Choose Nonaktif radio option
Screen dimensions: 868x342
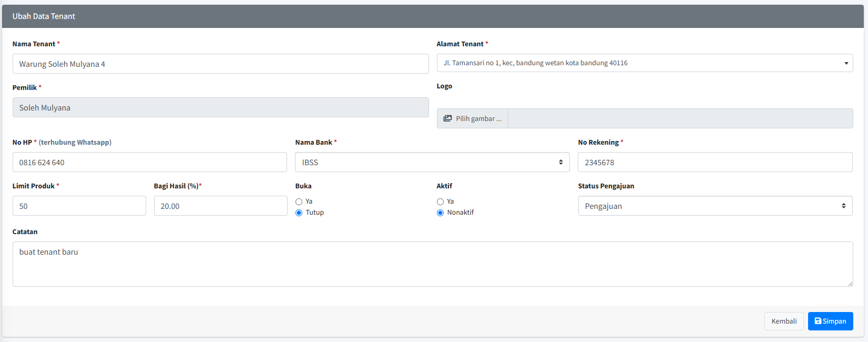click(440, 213)
